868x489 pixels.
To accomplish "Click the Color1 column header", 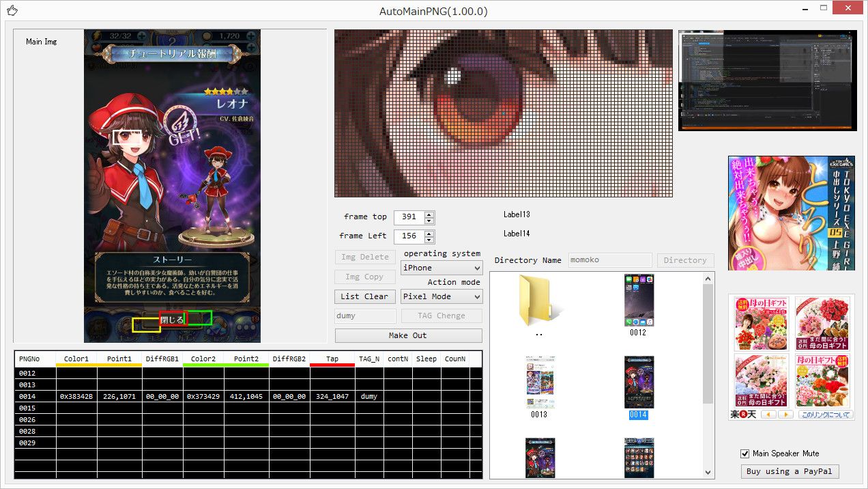I will (76, 359).
